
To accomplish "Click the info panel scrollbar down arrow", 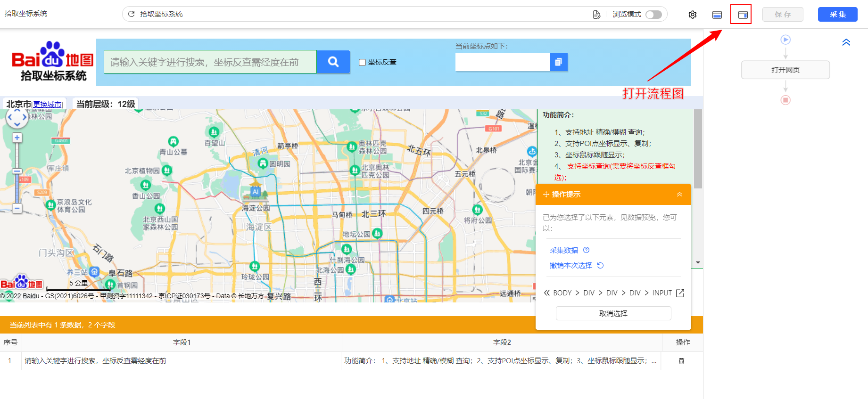I will point(698,262).
